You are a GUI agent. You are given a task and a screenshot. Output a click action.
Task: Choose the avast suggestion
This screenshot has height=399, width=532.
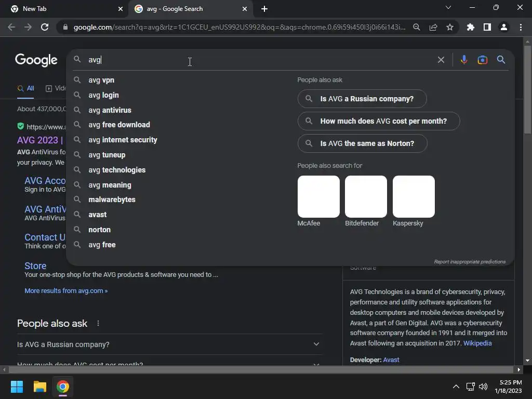pos(97,215)
